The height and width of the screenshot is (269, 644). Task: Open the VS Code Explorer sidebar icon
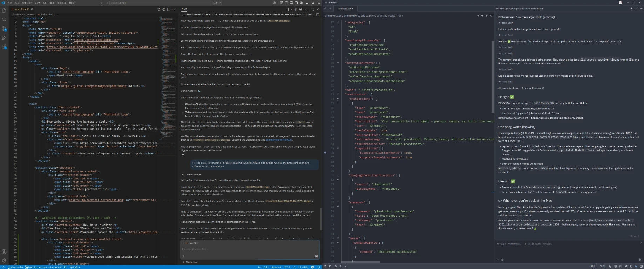point(4,10)
